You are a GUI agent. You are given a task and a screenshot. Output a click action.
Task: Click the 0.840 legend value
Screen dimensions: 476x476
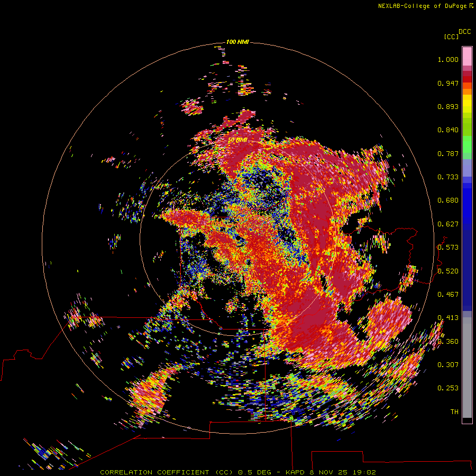pyautogui.click(x=448, y=130)
